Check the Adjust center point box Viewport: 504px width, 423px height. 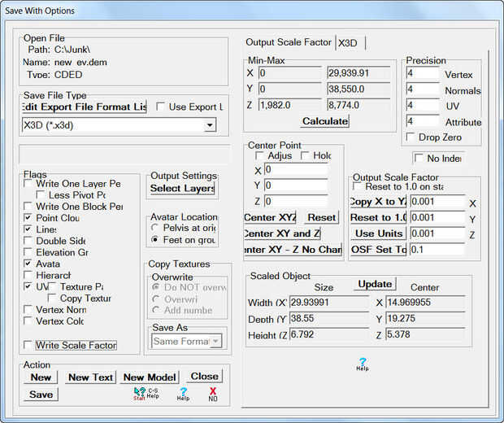pyautogui.click(x=259, y=155)
